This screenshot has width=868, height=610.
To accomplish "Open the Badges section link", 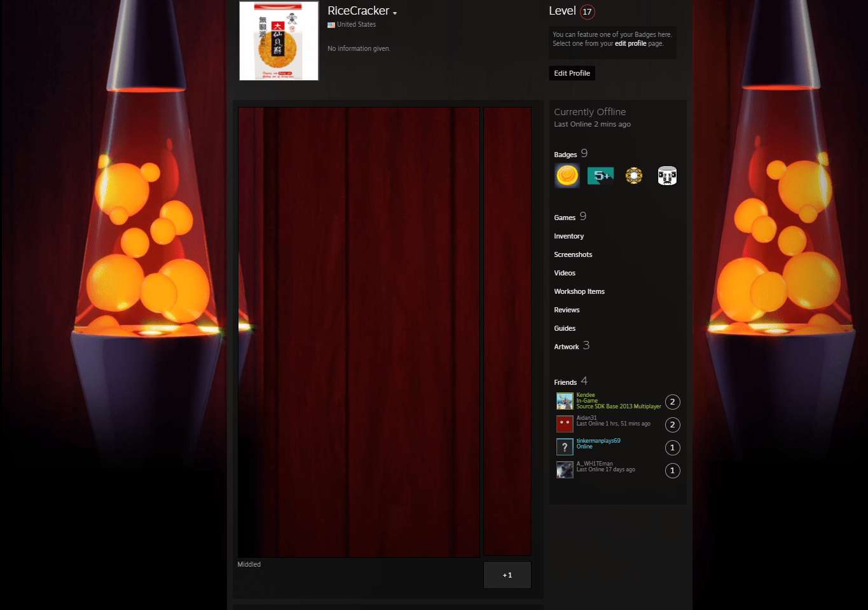I will pos(565,155).
